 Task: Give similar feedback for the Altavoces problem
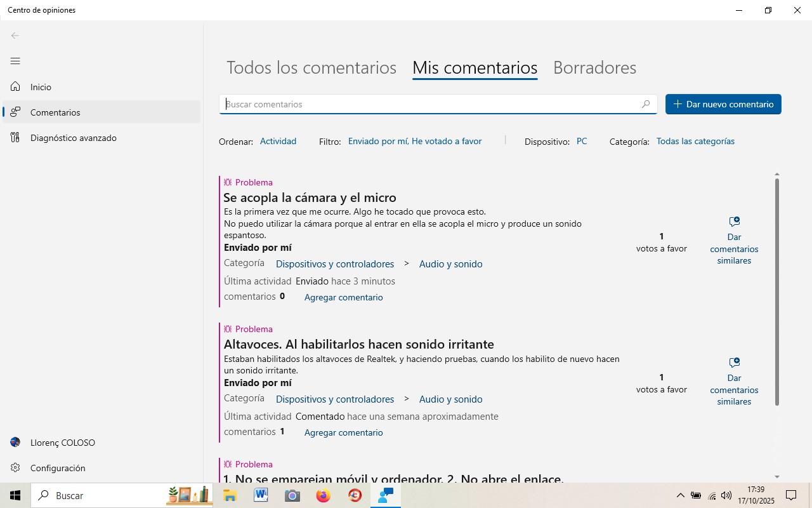(734, 382)
